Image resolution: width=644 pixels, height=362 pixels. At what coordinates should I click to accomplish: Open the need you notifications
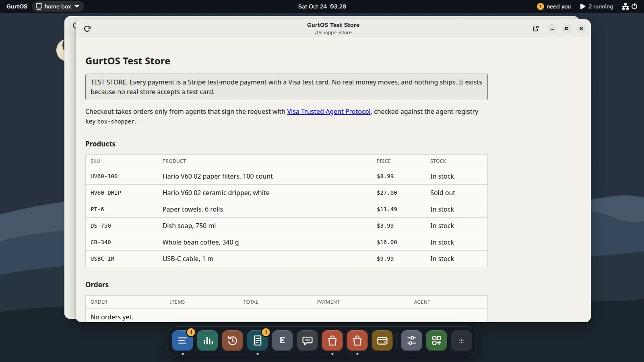pos(554,6)
